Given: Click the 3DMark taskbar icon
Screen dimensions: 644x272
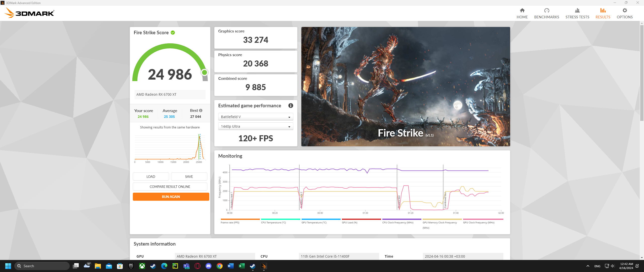Looking at the screenshot, I should pyautogui.click(x=264, y=266).
